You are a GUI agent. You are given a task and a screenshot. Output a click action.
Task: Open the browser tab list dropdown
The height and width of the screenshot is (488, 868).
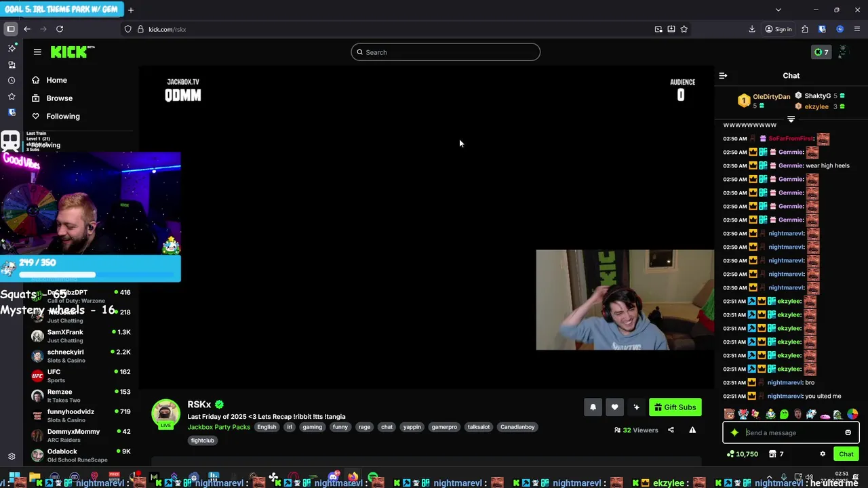778,9
